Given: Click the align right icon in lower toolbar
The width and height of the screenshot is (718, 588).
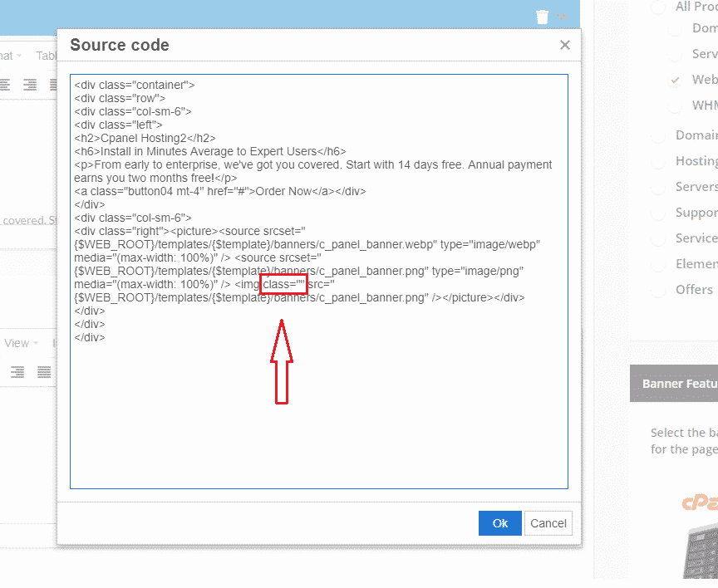Looking at the screenshot, I should coord(17,372).
